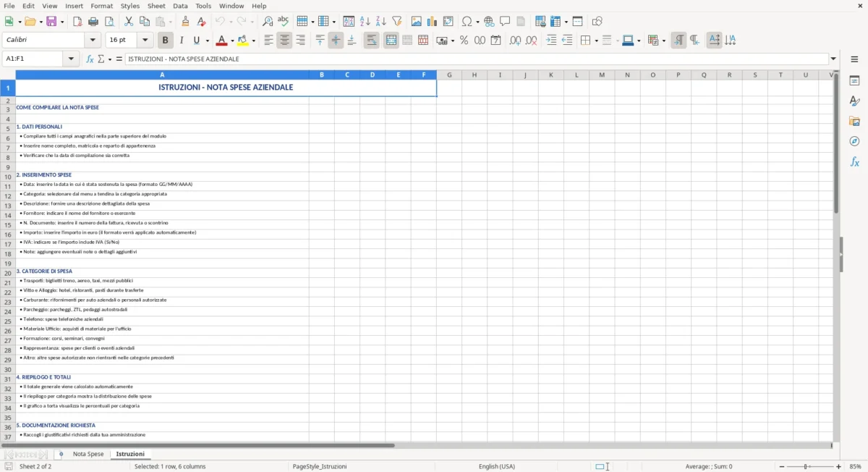This screenshot has width=868, height=472.
Task: Click row header 10
Action: click(8, 177)
